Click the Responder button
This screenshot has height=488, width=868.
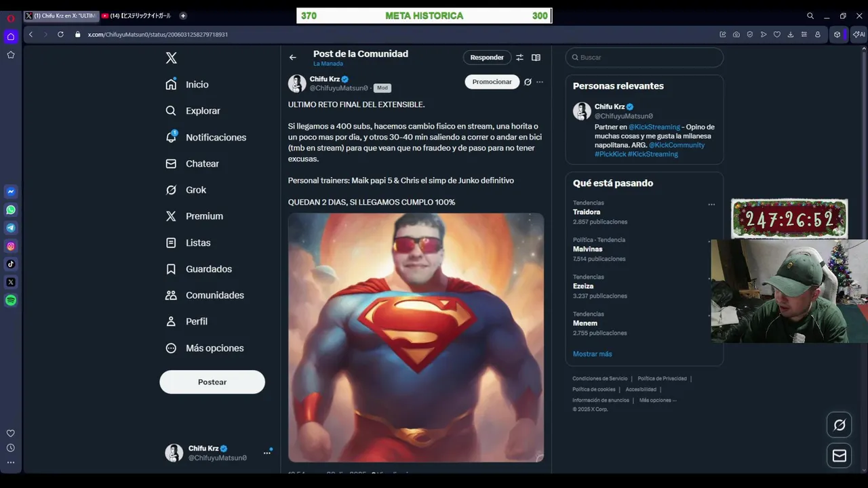(x=487, y=58)
